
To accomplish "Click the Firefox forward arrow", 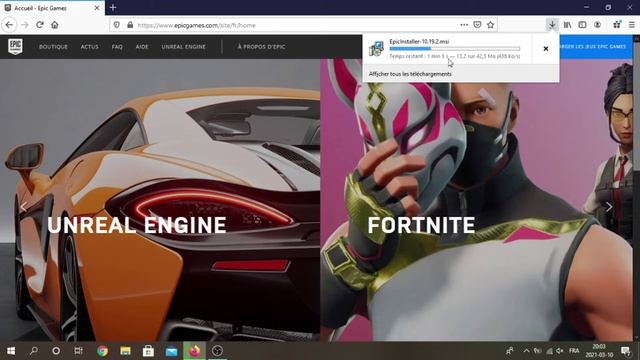I will pos(24,25).
